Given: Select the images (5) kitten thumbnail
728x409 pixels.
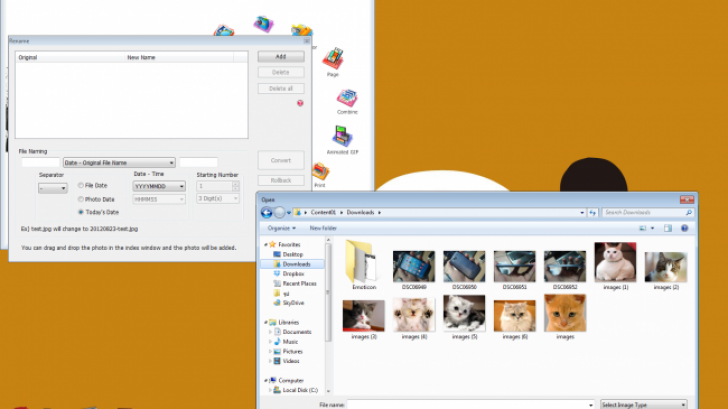Looking at the screenshot, I should click(464, 314).
